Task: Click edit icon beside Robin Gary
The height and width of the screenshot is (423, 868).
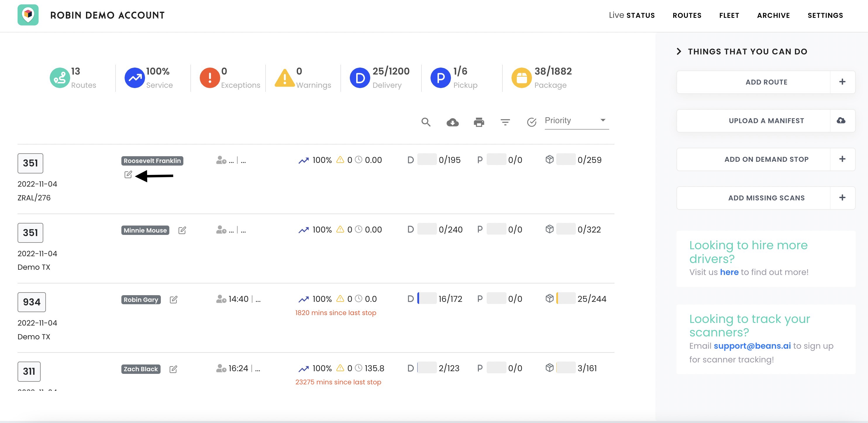Action: click(x=173, y=300)
